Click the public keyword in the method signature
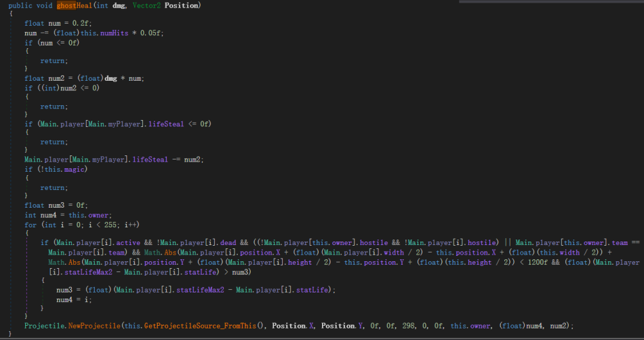Viewport: 644px width, 340px height. click(x=20, y=5)
